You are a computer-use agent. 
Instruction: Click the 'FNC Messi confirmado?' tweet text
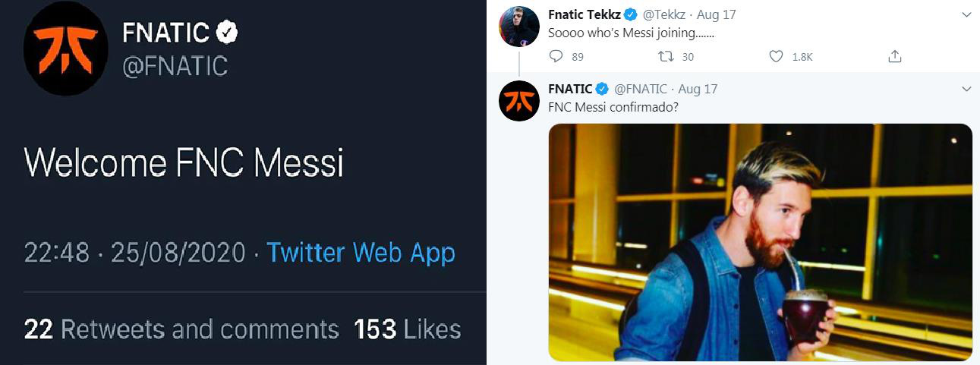point(613,107)
